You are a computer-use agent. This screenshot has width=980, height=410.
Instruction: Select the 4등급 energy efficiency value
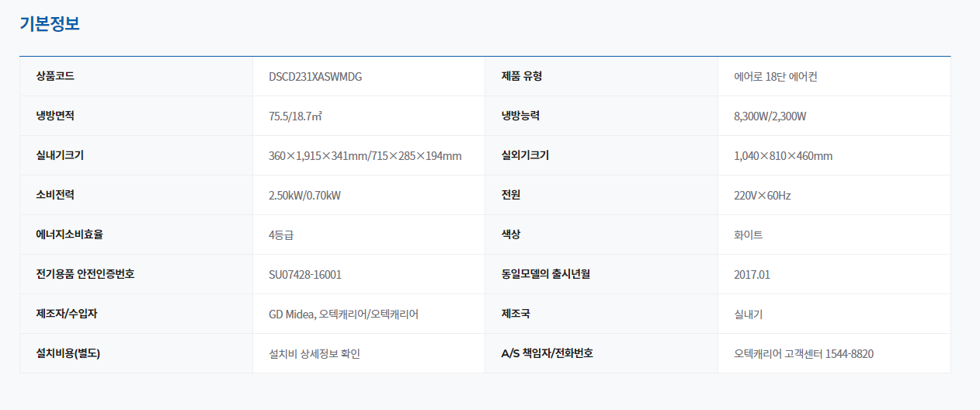tap(280, 235)
